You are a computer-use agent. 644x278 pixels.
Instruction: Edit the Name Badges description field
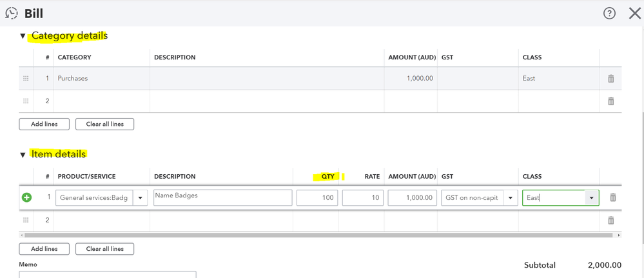(222, 198)
